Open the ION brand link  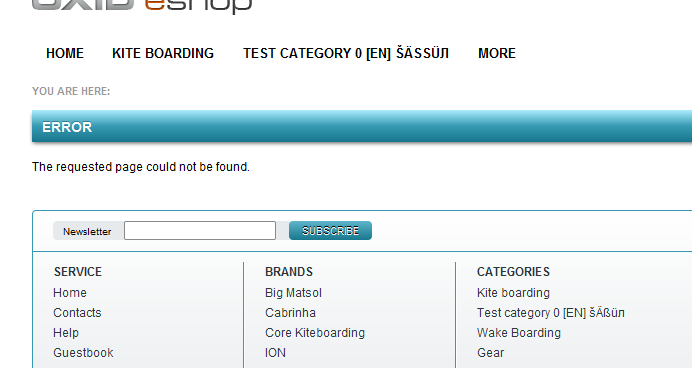click(275, 353)
